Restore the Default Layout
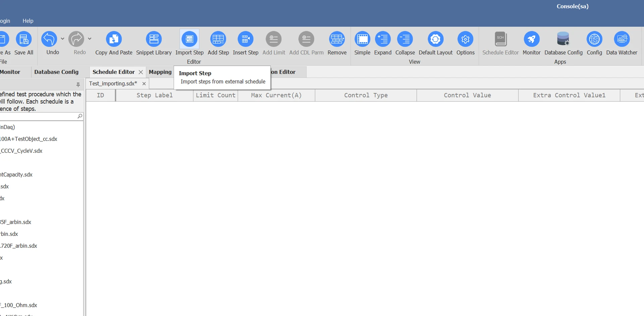The image size is (644, 316). point(435,39)
